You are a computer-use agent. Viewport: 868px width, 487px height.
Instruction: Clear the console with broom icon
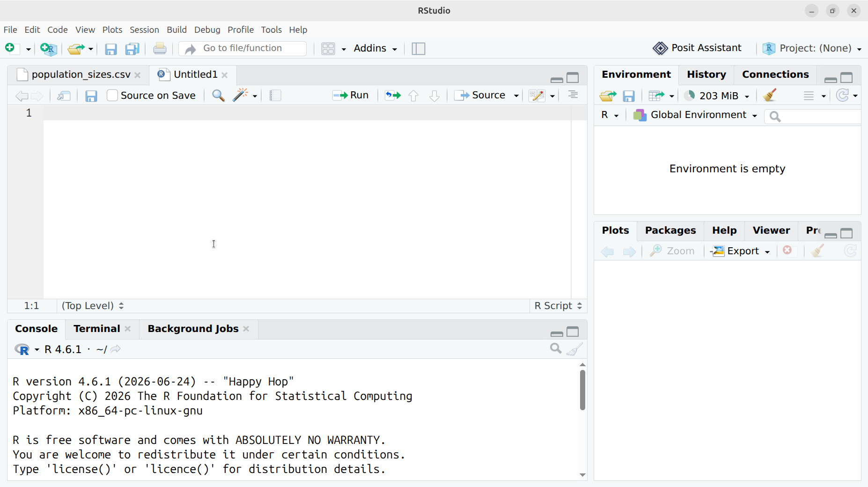coord(575,349)
